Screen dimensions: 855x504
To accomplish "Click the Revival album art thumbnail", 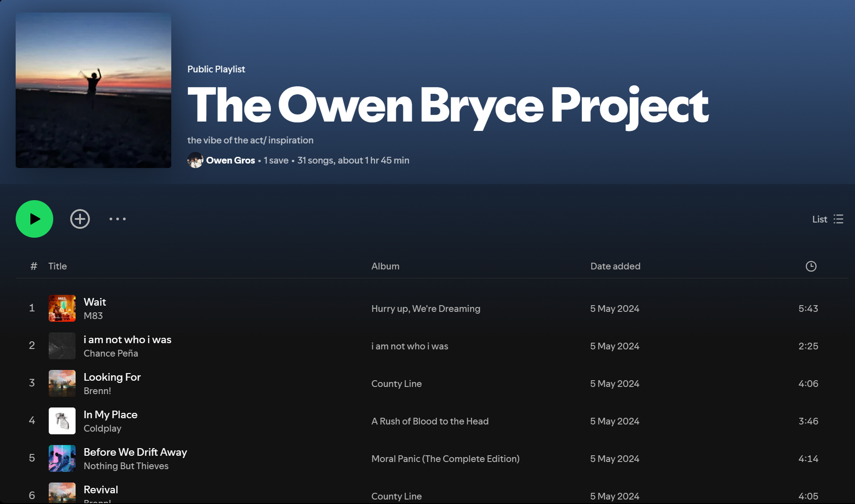I will (62, 493).
